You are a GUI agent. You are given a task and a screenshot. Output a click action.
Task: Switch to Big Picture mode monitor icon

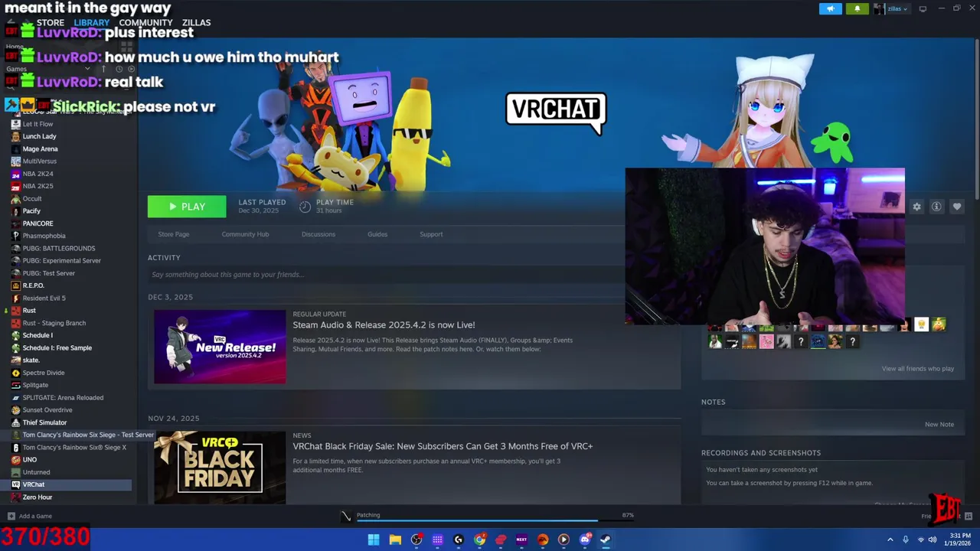923,8
